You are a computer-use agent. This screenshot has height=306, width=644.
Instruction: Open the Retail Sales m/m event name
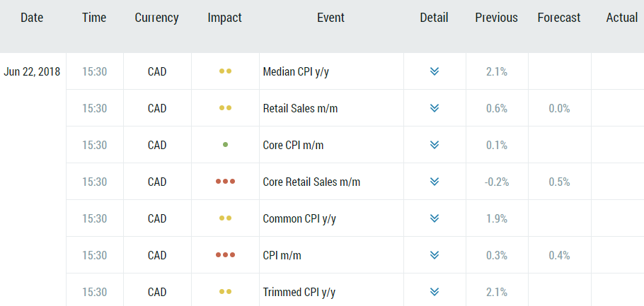(299, 108)
